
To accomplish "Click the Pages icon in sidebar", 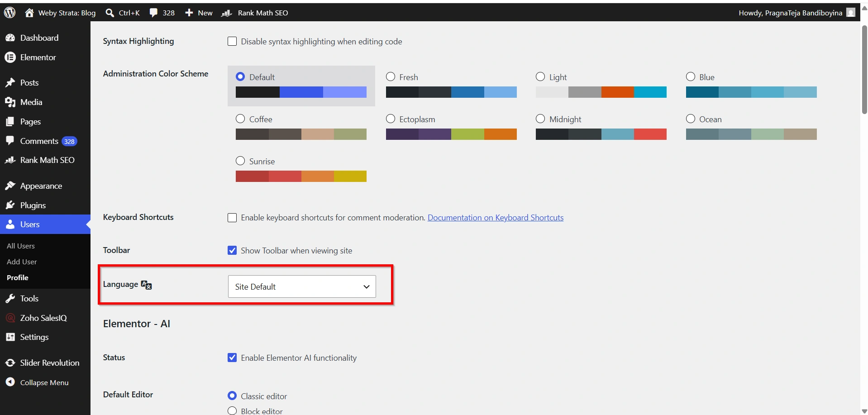I will point(10,122).
